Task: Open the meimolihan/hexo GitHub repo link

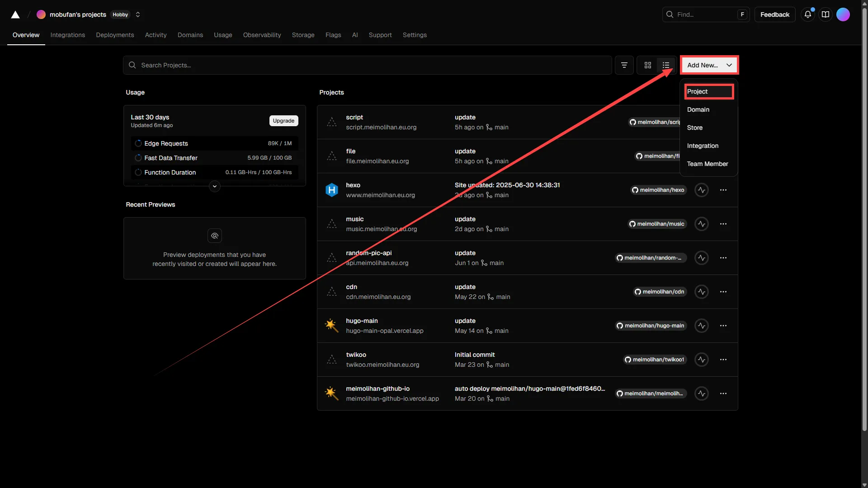Action: [x=658, y=190]
